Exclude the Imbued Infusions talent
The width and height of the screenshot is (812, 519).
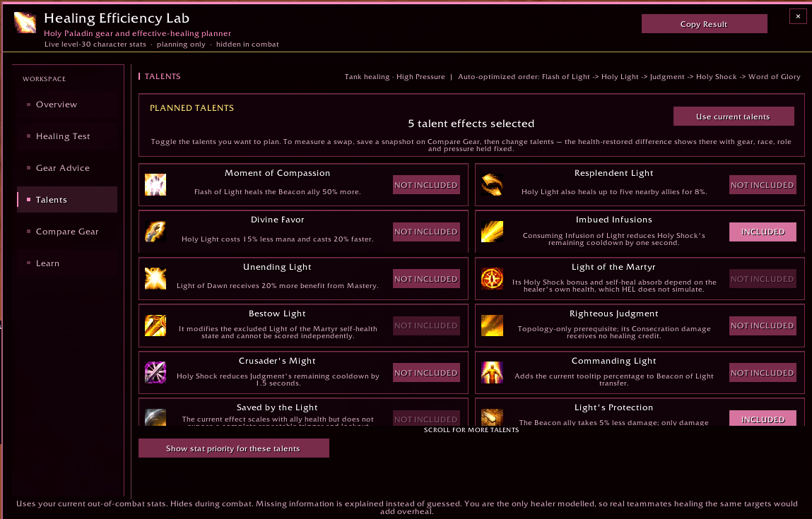pyautogui.click(x=763, y=232)
